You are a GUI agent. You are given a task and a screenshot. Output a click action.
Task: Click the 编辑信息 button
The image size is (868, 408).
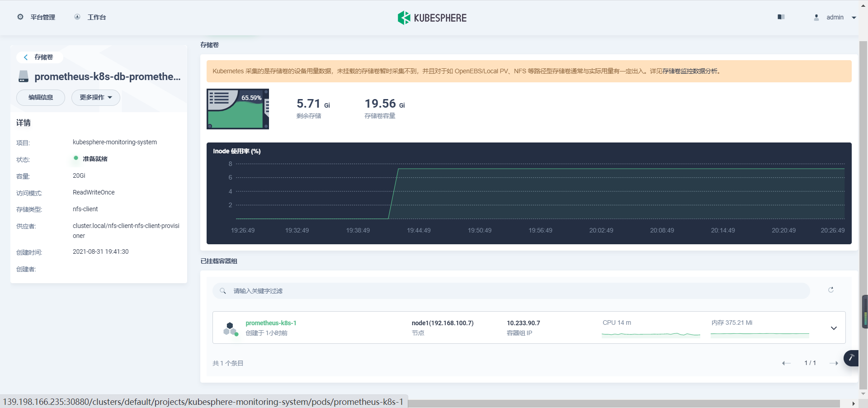click(40, 98)
